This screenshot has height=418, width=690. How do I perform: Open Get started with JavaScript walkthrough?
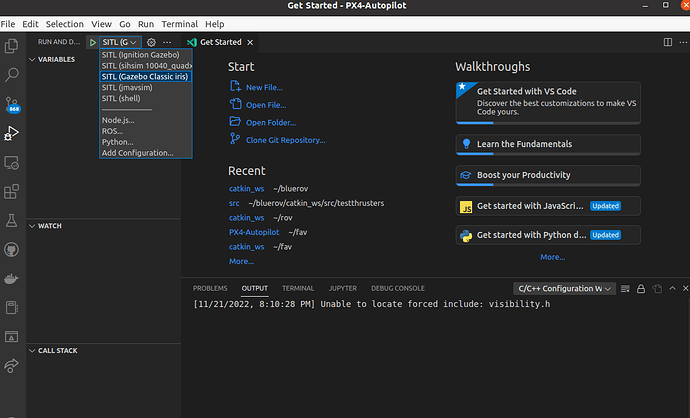click(x=548, y=206)
